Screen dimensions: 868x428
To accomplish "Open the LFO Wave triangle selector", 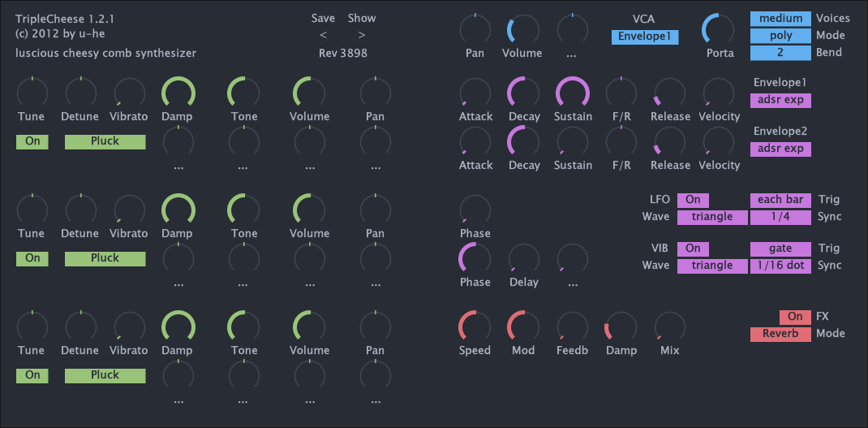I will (712, 218).
